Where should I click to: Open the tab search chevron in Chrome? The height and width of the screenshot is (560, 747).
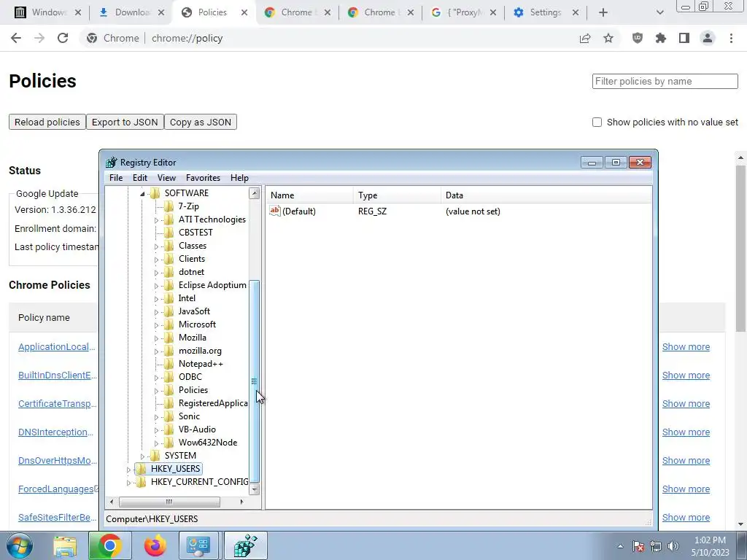coord(659,12)
